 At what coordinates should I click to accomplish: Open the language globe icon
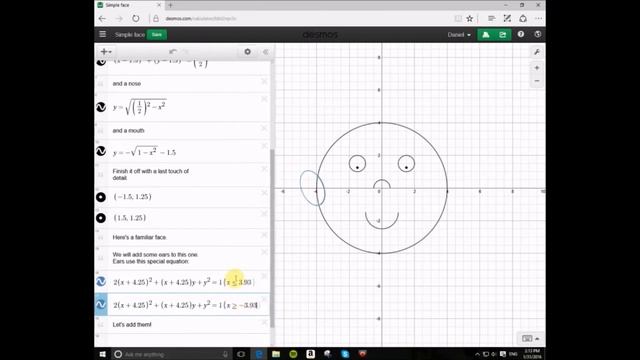click(x=538, y=34)
